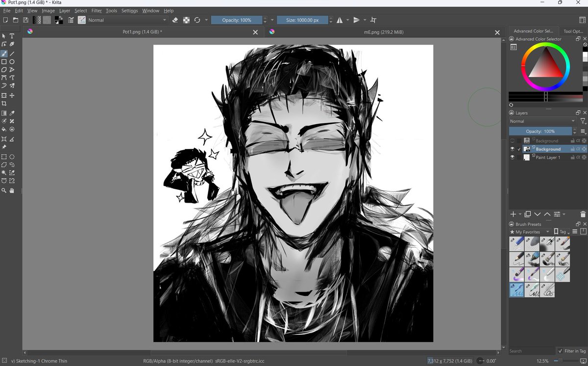Open the Layer menu

click(x=65, y=10)
